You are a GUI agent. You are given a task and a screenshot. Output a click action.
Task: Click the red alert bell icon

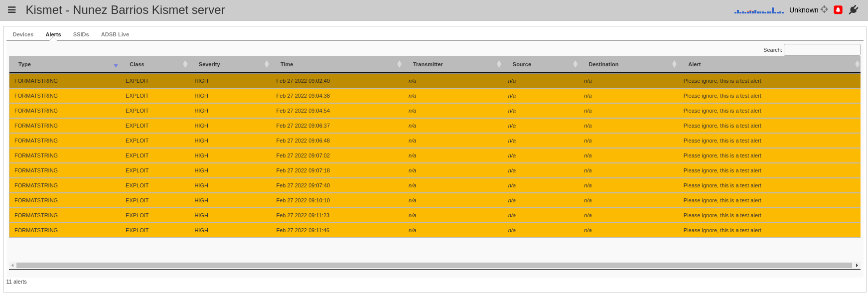838,10
